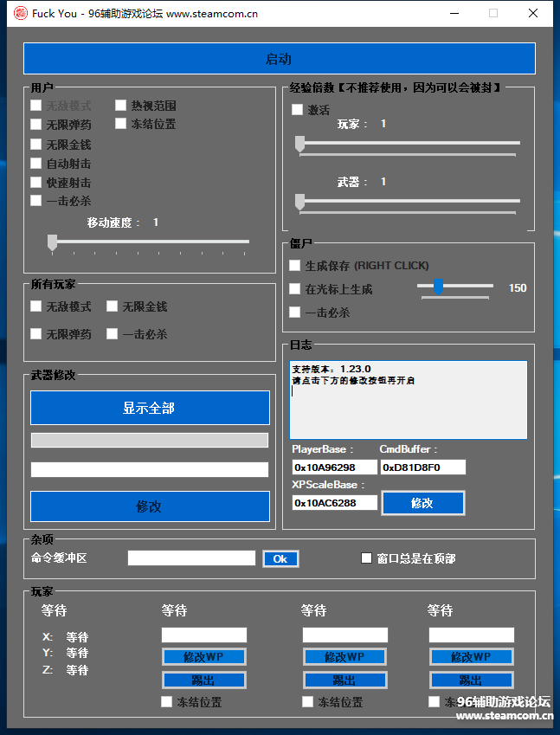Close the window

click(533, 13)
